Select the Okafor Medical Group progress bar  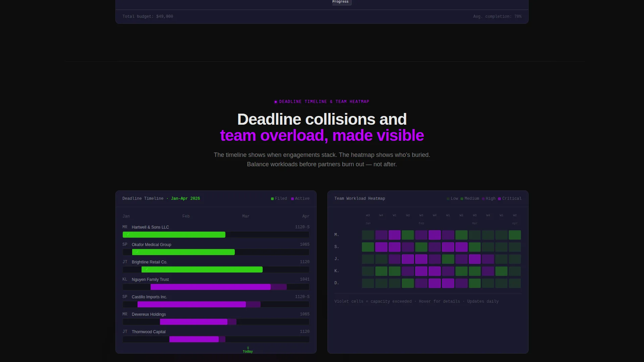[x=183, y=252]
